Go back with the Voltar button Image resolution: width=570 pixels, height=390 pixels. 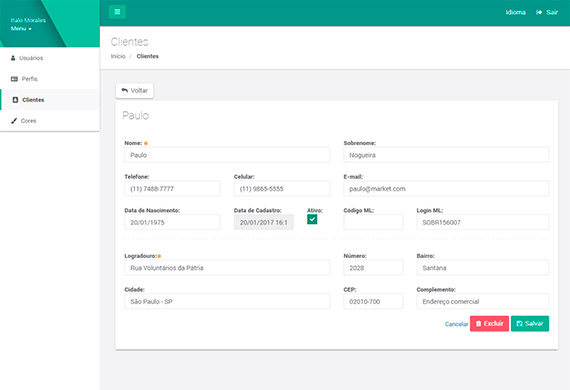[135, 91]
